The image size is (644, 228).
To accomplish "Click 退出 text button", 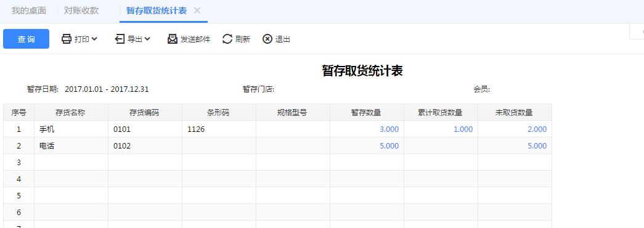I will tap(283, 39).
